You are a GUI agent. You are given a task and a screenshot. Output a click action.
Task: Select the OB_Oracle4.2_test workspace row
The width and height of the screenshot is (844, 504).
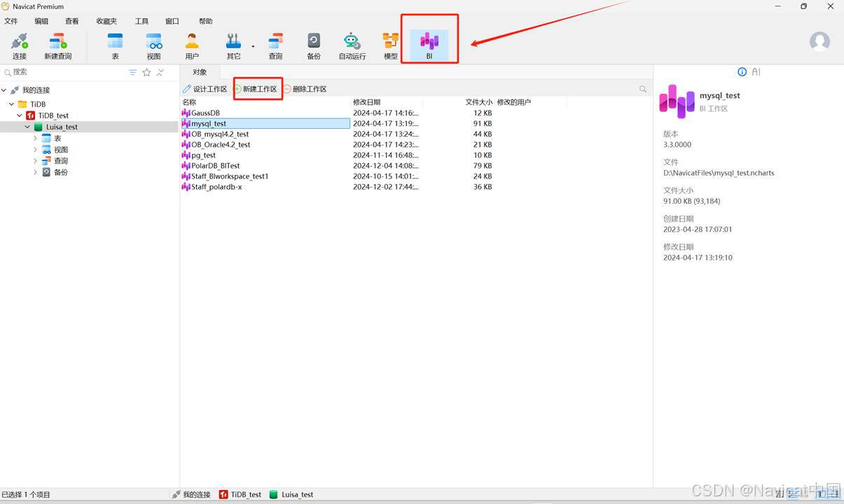pos(265,144)
